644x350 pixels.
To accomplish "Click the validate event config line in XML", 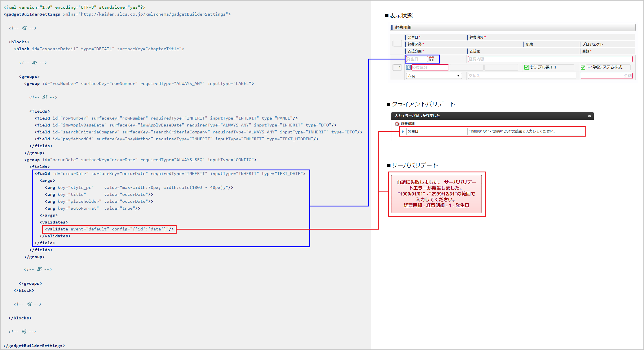I will point(109,229).
